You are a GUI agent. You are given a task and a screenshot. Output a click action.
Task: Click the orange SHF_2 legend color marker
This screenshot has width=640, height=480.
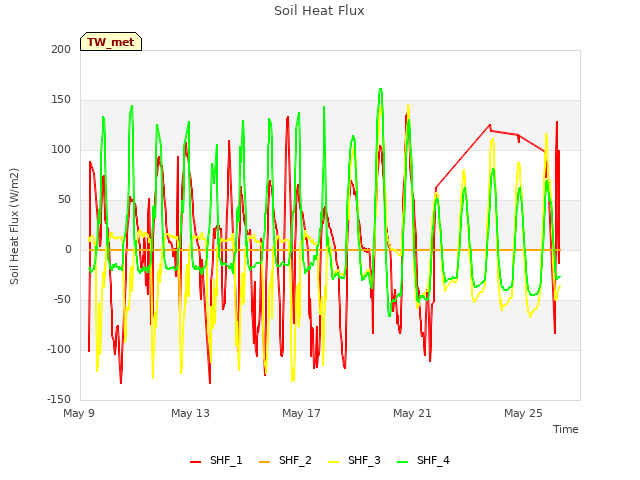(264, 462)
